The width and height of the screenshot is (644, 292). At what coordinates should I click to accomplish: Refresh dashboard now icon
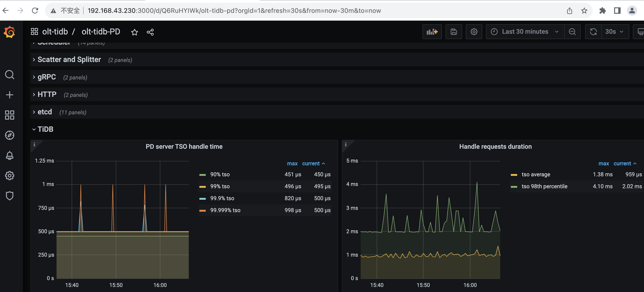[593, 32]
